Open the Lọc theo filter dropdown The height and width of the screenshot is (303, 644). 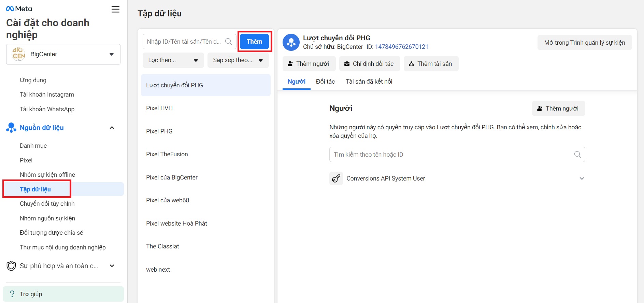(173, 60)
